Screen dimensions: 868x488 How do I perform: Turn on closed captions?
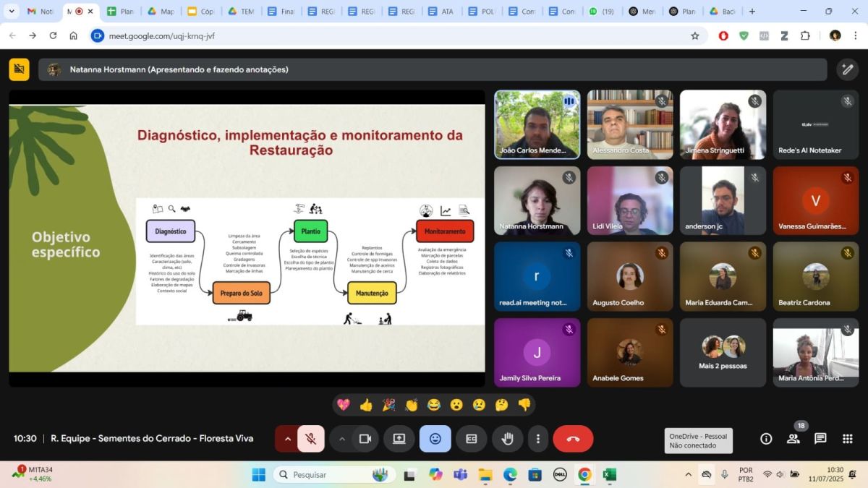click(472, 439)
